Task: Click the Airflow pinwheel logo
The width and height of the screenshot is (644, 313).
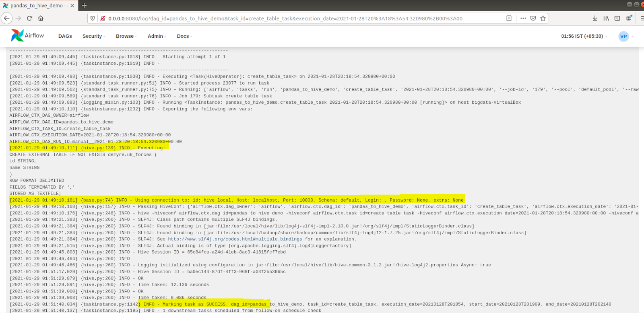Action: pos(17,35)
